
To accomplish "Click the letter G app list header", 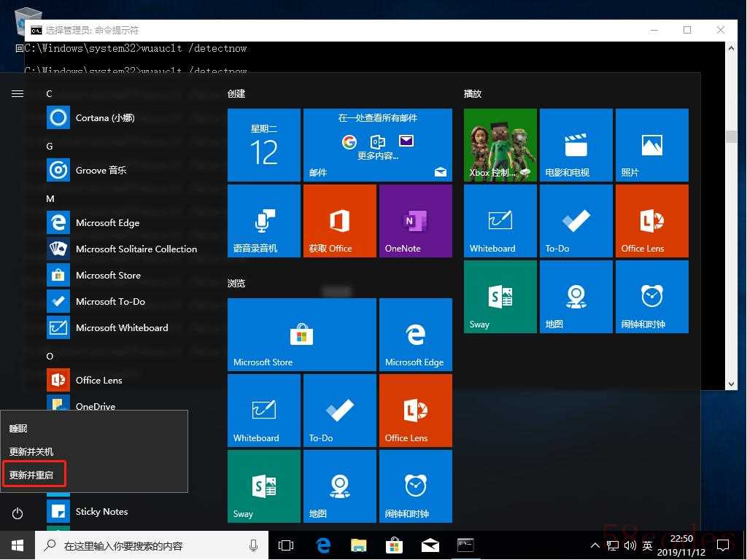I will tap(50, 146).
